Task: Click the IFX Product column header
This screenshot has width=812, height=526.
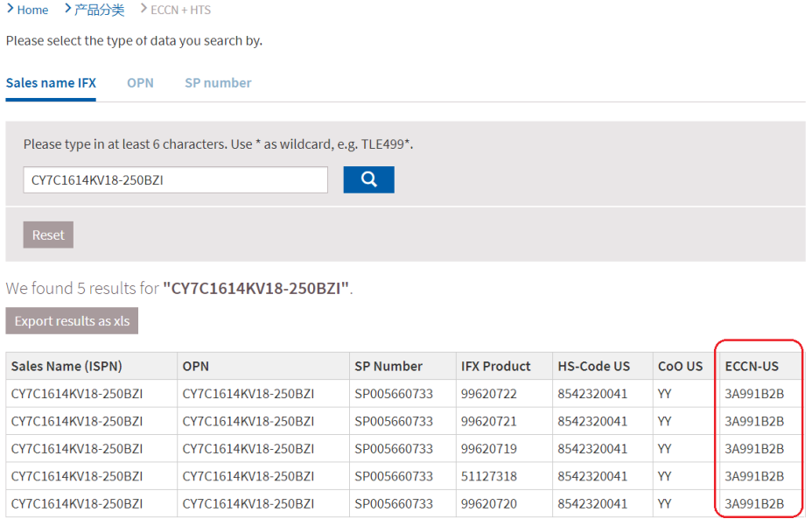Action: [496, 367]
